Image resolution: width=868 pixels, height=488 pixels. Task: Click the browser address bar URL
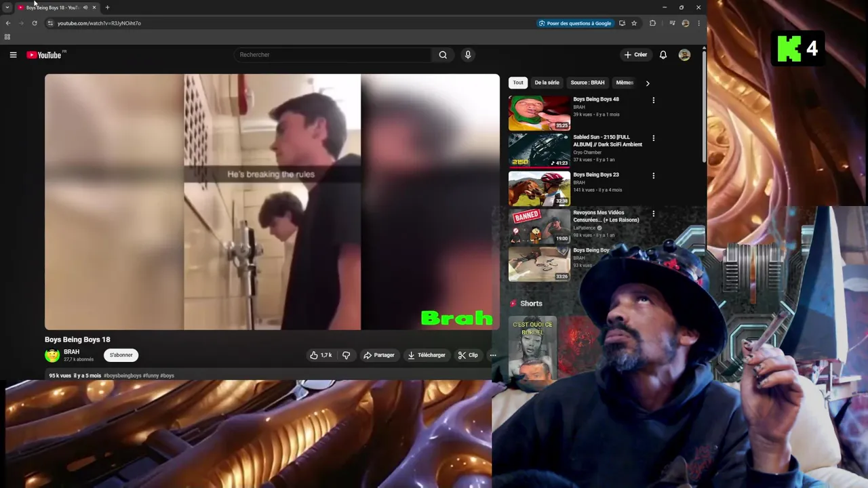pyautogui.click(x=99, y=23)
